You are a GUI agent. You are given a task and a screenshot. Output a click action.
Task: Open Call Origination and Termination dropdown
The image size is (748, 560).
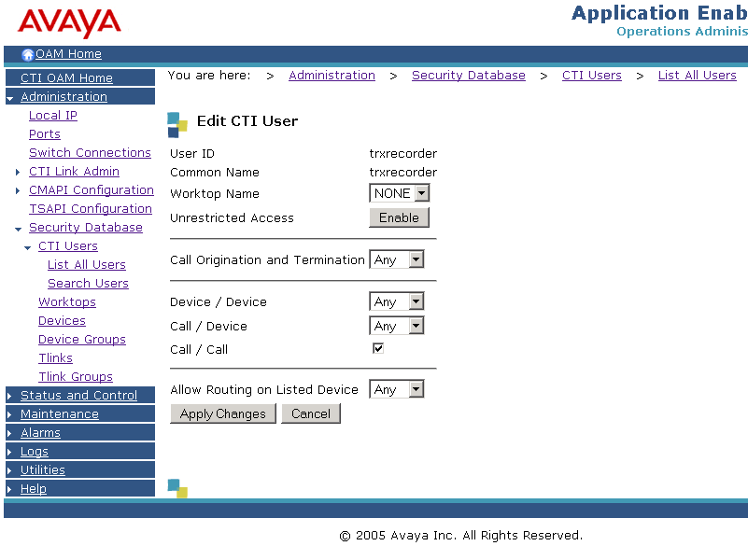pos(397,259)
